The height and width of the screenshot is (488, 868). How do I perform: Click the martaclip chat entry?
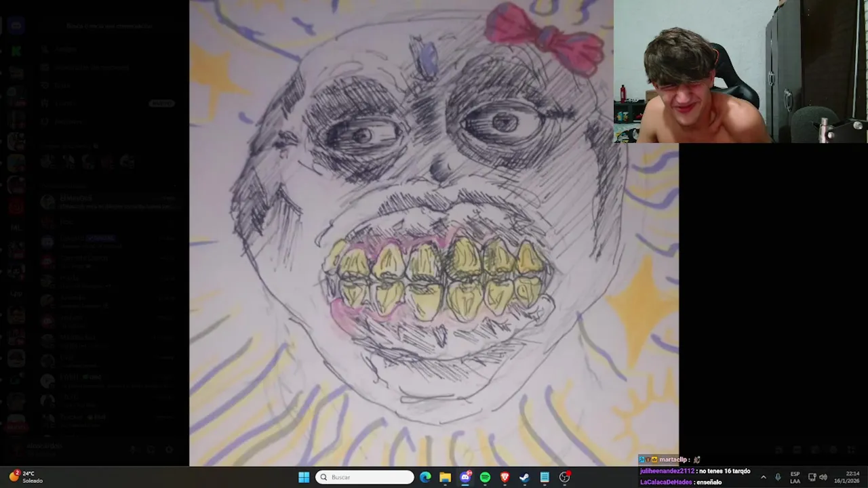point(669,460)
